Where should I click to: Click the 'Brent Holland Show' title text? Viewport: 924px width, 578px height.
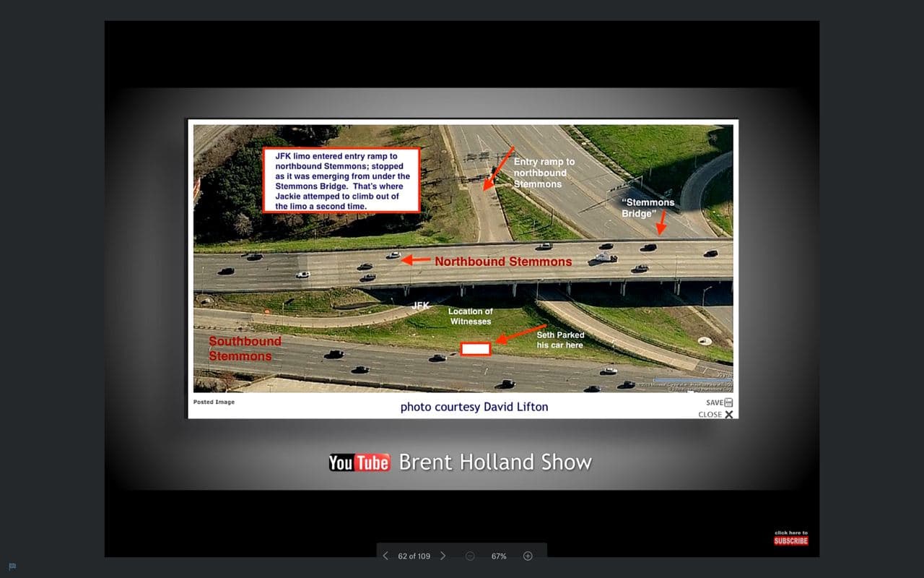coord(495,462)
